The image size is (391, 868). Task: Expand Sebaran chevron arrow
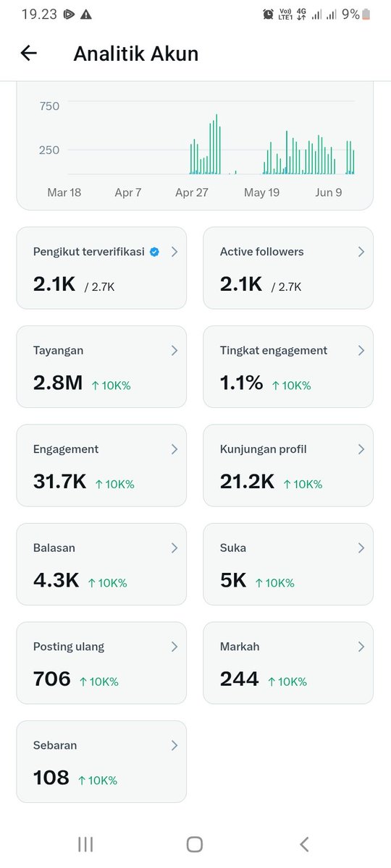click(174, 745)
